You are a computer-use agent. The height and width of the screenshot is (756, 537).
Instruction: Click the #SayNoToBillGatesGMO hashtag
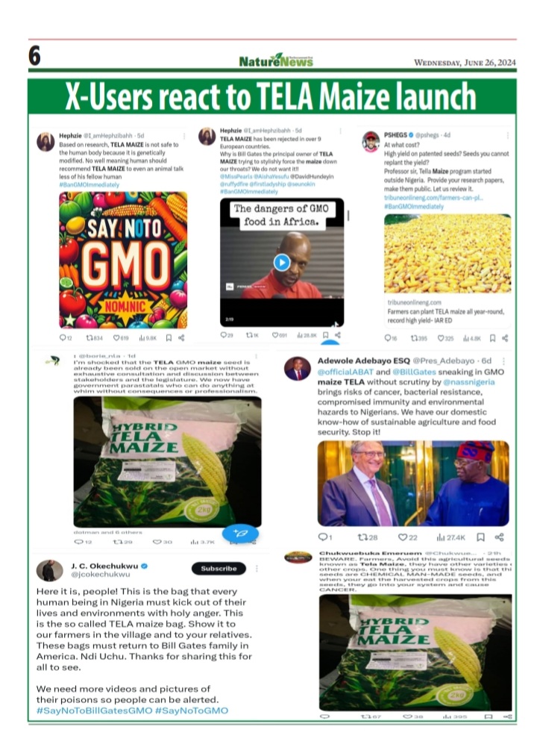click(x=95, y=710)
